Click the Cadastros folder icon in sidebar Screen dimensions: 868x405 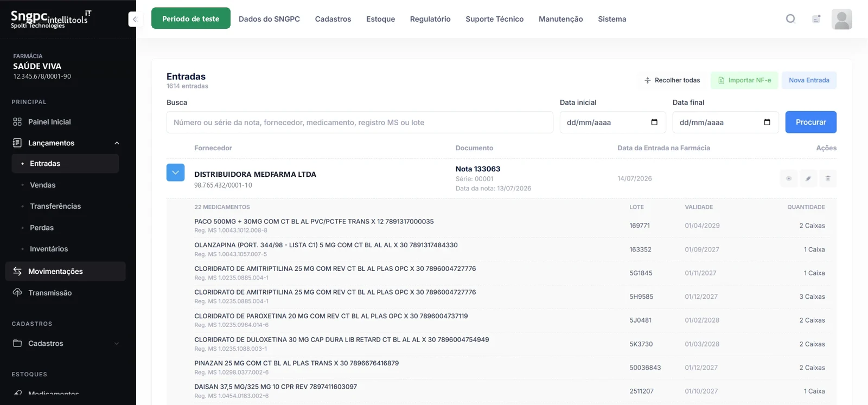[17, 343]
